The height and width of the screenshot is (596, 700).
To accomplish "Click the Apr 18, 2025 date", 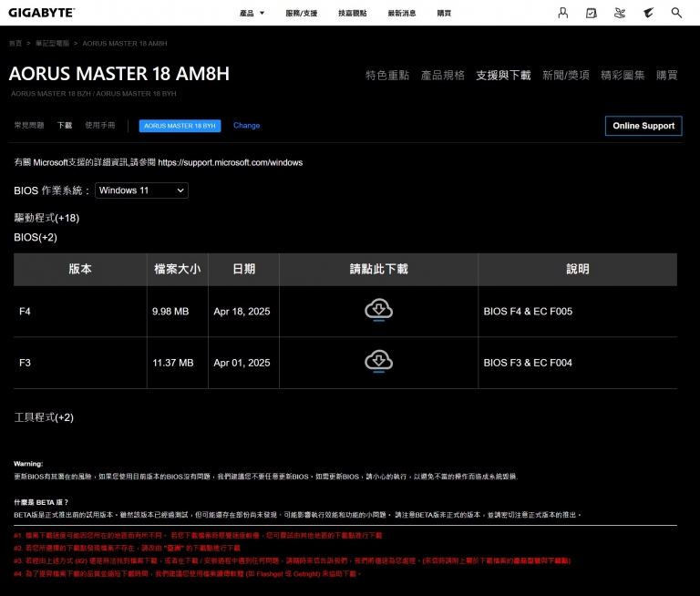I will (242, 311).
